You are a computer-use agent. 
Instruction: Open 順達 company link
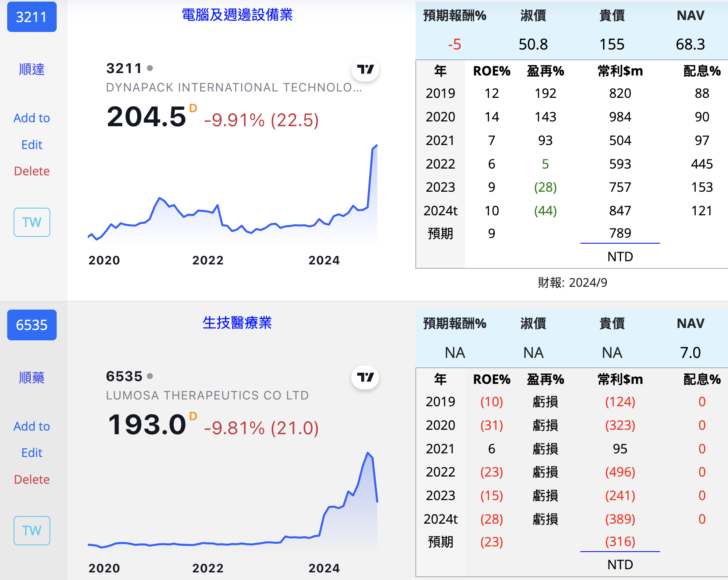tap(32, 69)
